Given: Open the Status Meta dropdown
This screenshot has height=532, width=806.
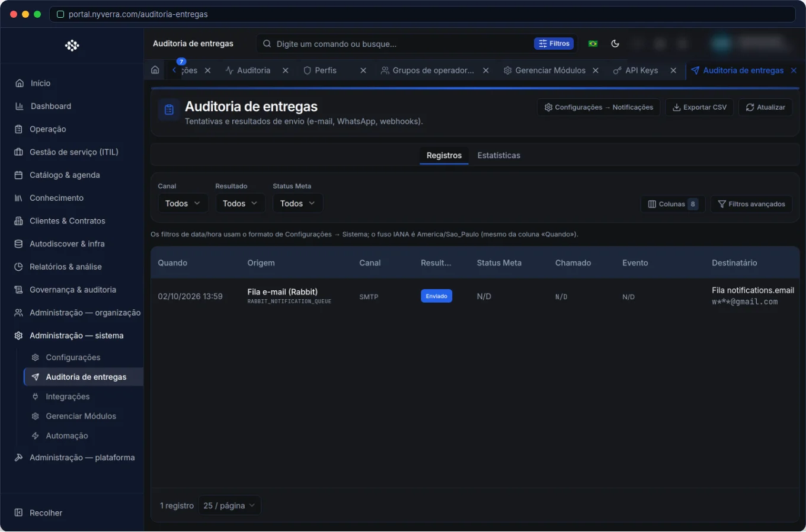Looking at the screenshot, I should click(x=298, y=204).
